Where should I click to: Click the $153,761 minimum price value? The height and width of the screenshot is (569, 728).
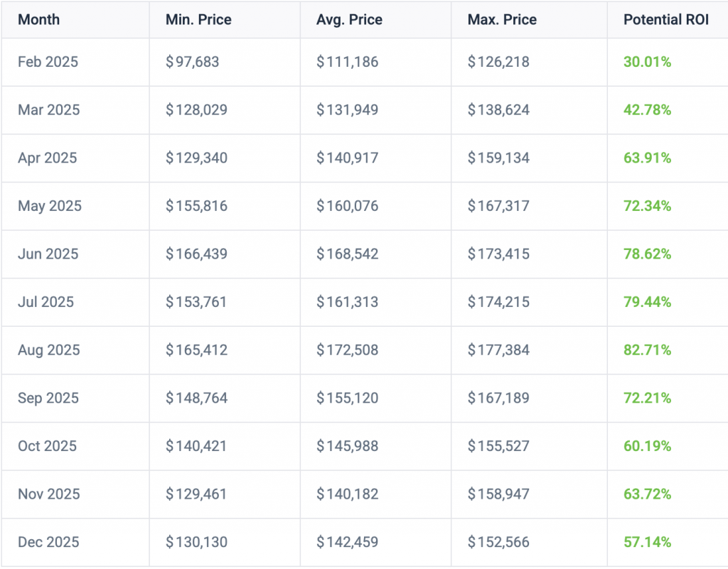196,302
